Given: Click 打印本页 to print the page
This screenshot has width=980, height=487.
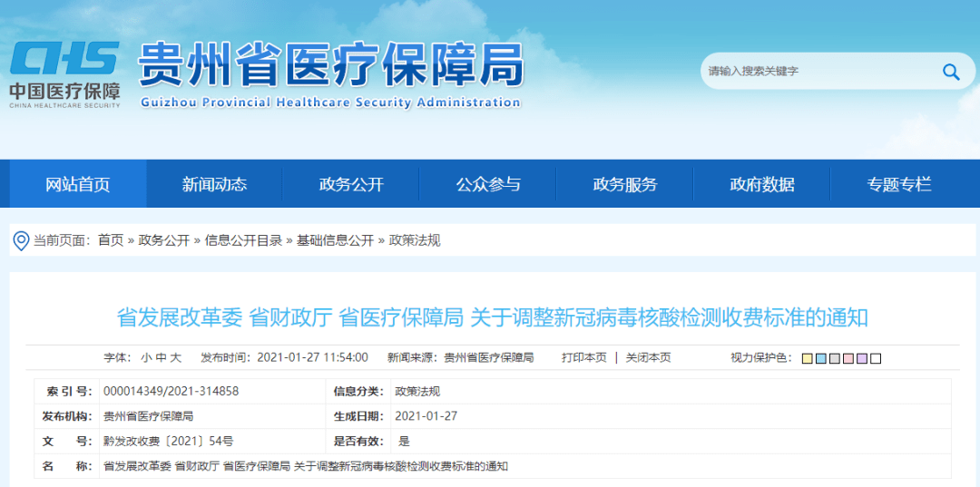Looking at the screenshot, I should coord(583,357).
